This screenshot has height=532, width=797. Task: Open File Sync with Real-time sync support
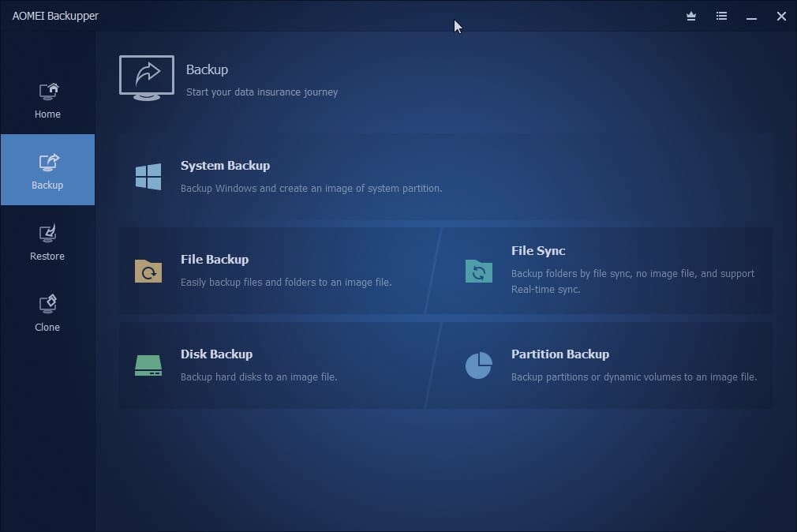click(x=538, y=251)
